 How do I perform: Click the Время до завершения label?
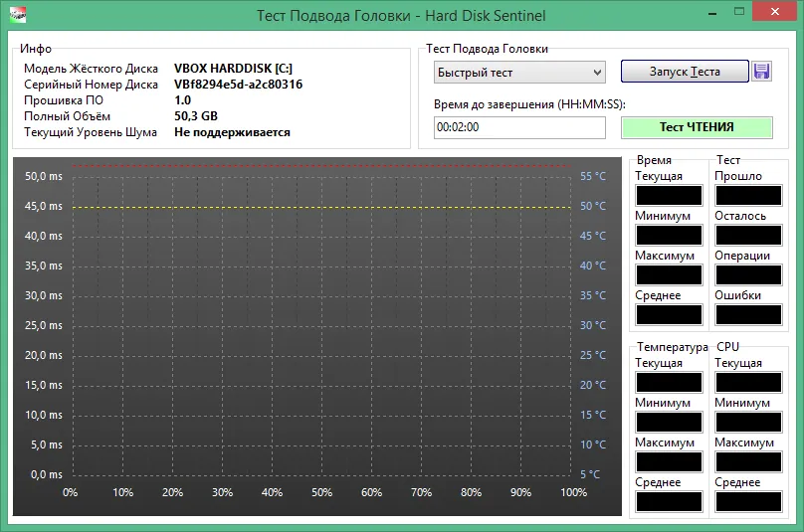point(529,104)
